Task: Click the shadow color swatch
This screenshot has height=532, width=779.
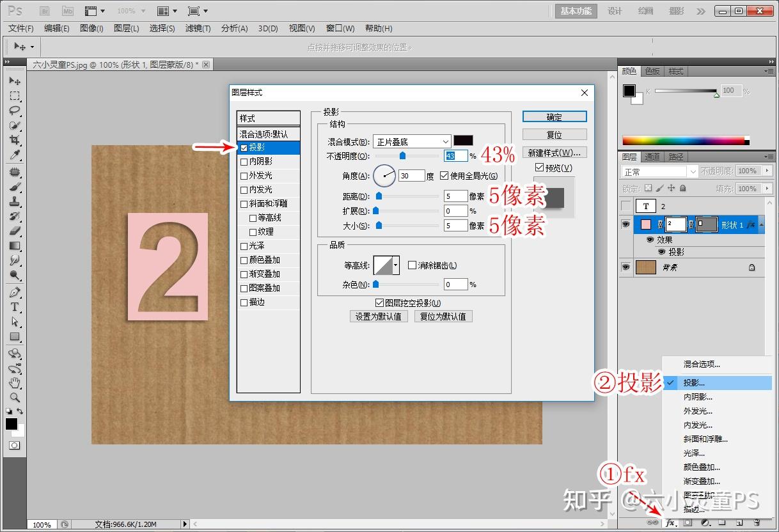Action: (x=462, y=140)
